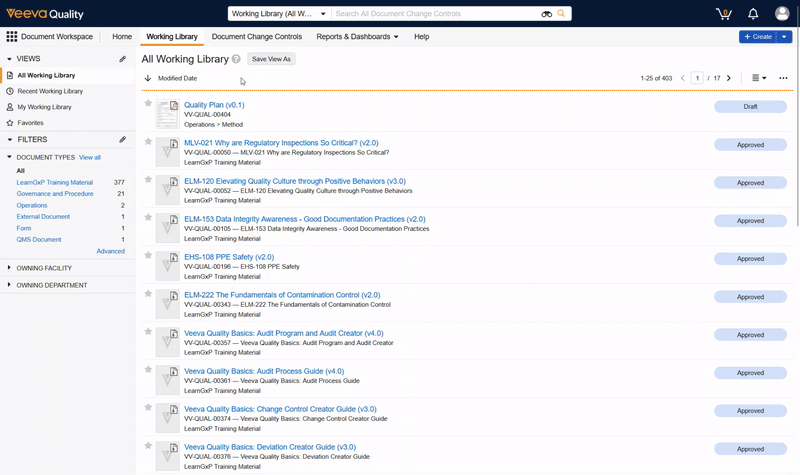The height and width of the screenshot is (475, 800).
Task: Open the Reports & Dashboards dropdown
Action: (357, 37)
